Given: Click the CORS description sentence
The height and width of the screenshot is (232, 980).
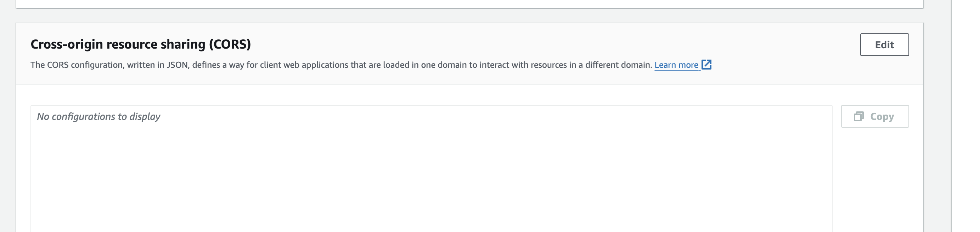Looking at the screenshot, I should pos(341,65).
